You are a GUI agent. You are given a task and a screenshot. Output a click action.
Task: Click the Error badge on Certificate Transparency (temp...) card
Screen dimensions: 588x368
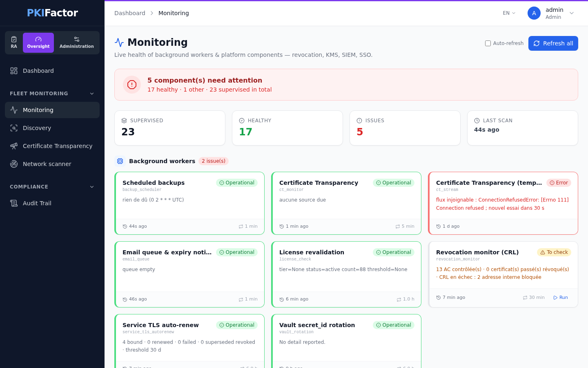[x=559, y=183]
